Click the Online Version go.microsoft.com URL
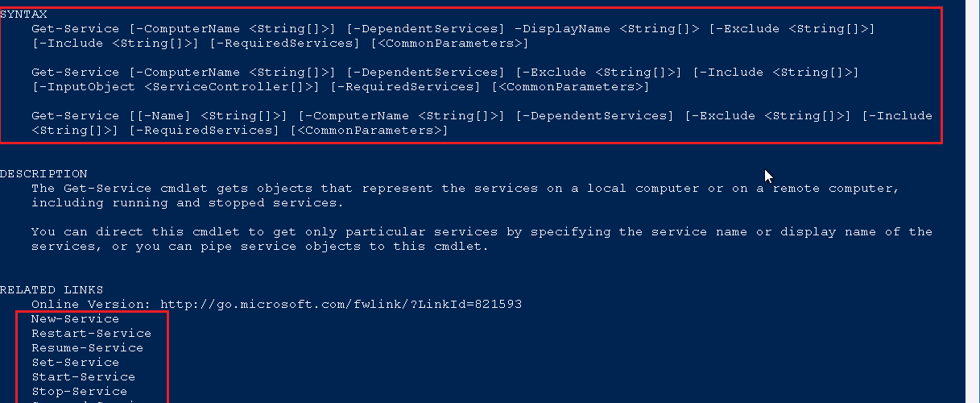The image size is (980, 403). point(341,305)
